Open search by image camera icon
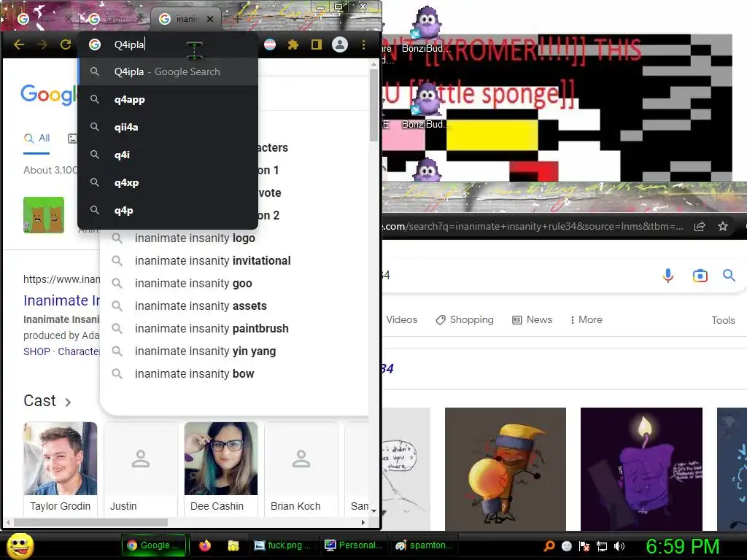 click(x=700, y=276)
